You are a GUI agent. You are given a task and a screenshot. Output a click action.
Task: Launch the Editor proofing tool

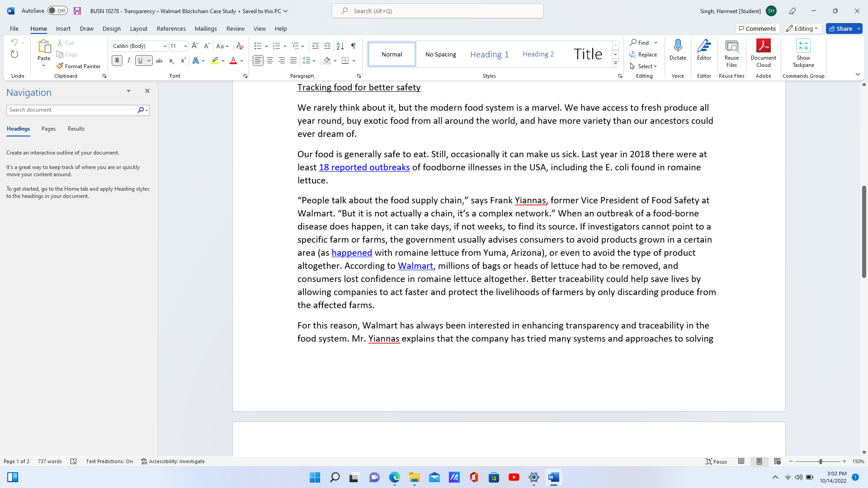pos(704,50)
